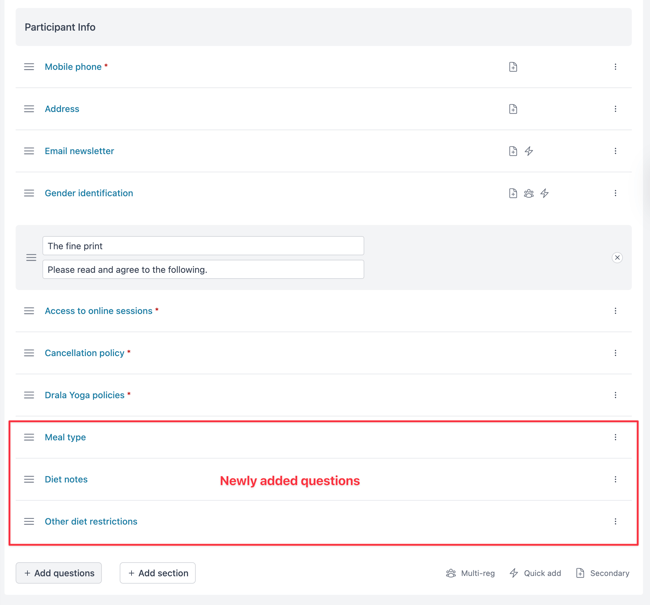This screenshot has height=605, width=650.
Task: Remove The fine print section with X button
Action: [x=617, y=258]
